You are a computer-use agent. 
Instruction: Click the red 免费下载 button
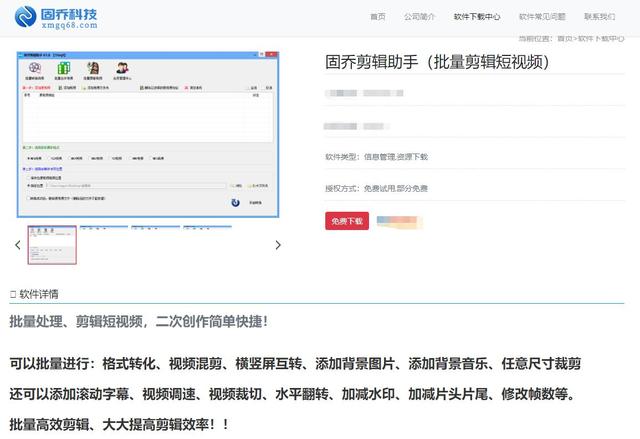(347, 221)
